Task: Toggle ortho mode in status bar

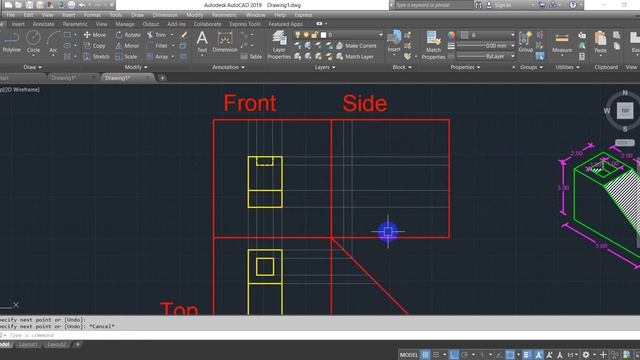Action: pos(454,355)
